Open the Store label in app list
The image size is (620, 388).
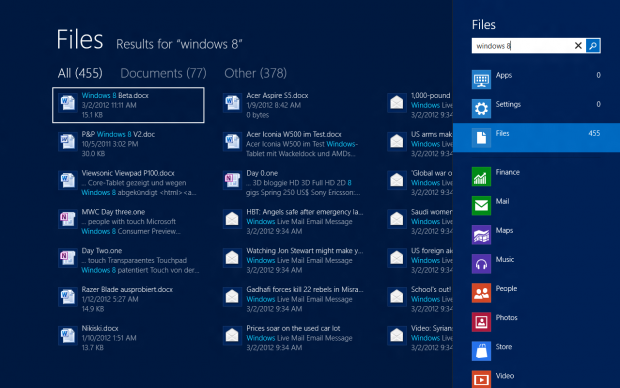pos(504,347)
